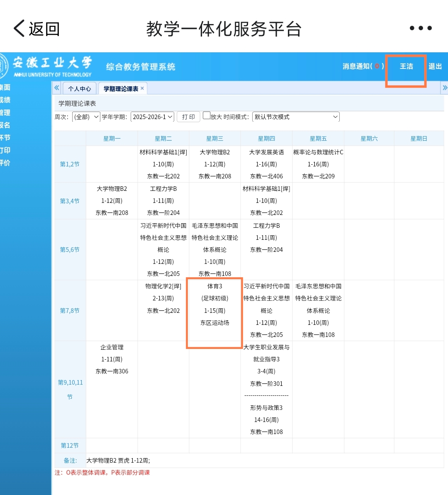This screenshot has width=448, height=495.
Task: Select the 学期理论课表 tab
Action: (x=121, y=89)
